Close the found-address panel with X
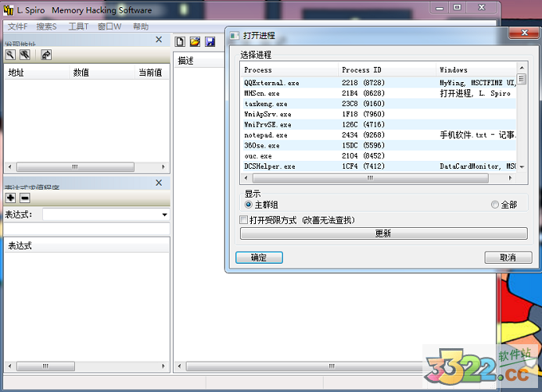The width and height of the screenshot is (542, 392). coord(158,39)
